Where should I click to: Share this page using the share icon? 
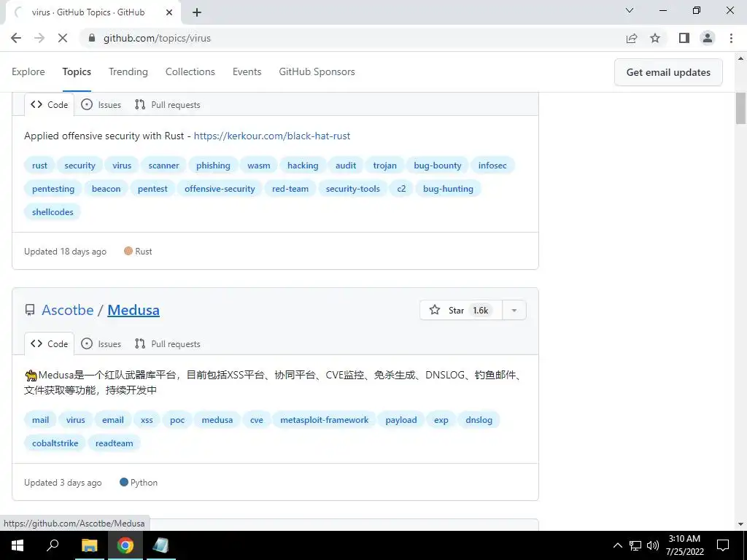(x=632, y=38)
